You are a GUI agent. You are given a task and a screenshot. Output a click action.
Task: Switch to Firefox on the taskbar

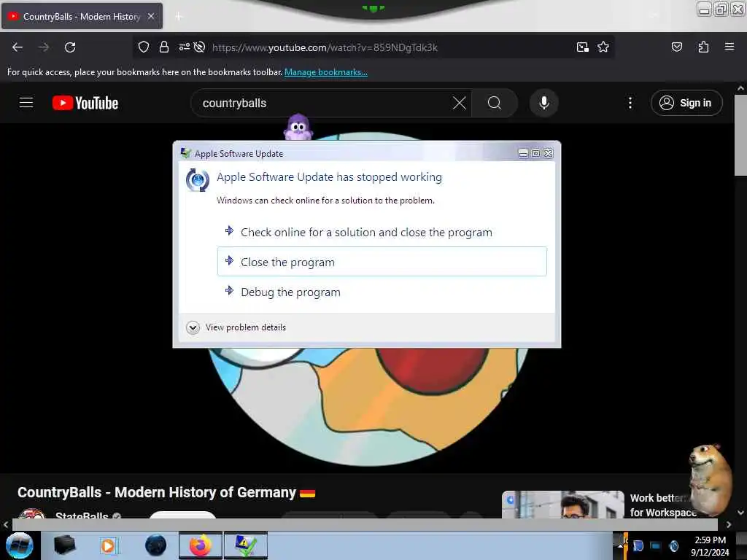[201, 545]
